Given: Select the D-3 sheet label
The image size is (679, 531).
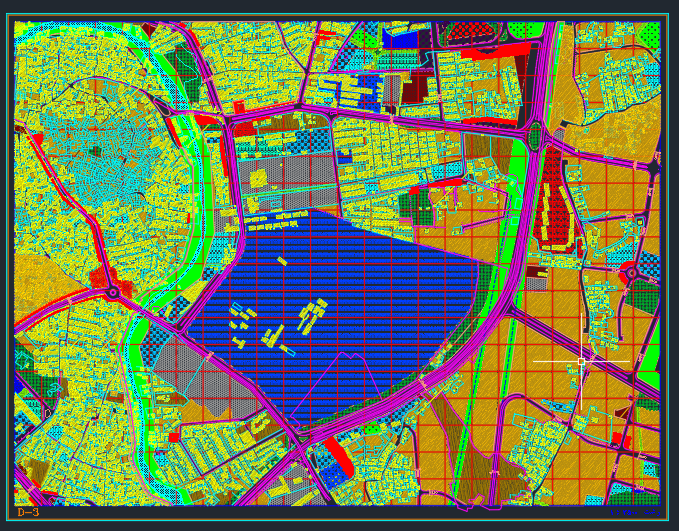Looking at the screenshot, I should [x=28, y=512].
